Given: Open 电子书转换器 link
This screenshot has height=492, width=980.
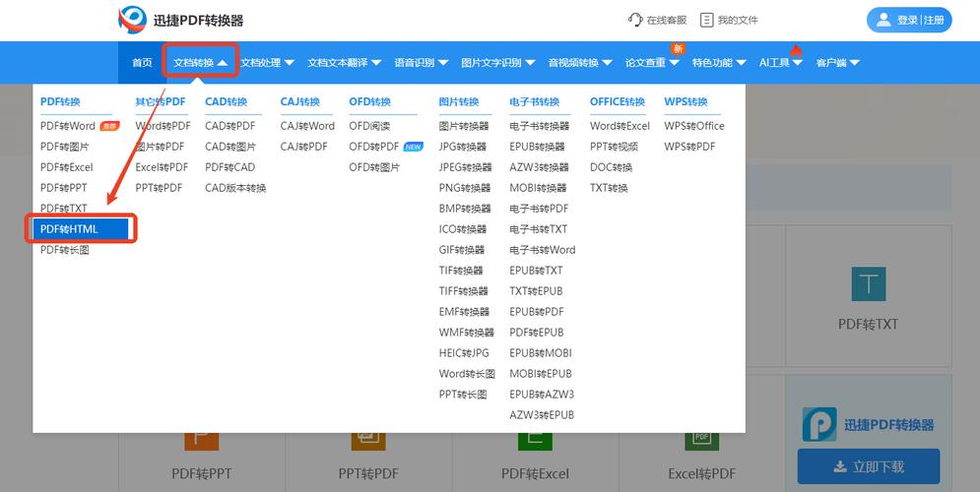Looking at the screenshot, I should click(x=540, y=126).
